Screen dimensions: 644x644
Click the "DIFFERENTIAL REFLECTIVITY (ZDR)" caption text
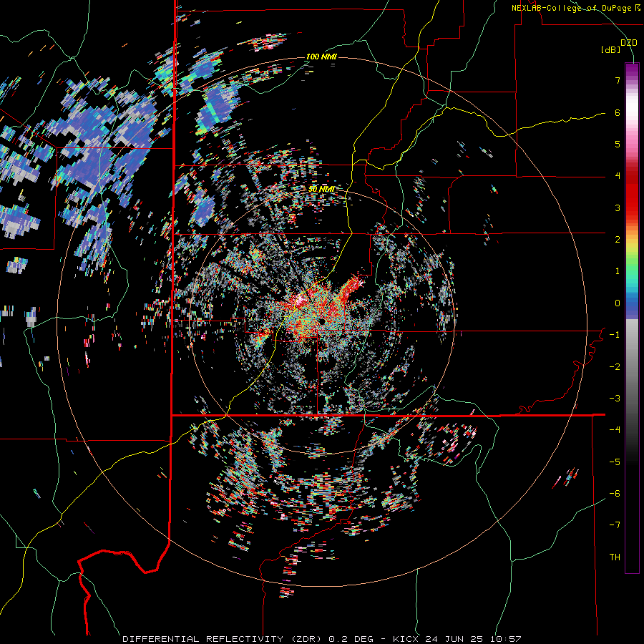(223, 639)
